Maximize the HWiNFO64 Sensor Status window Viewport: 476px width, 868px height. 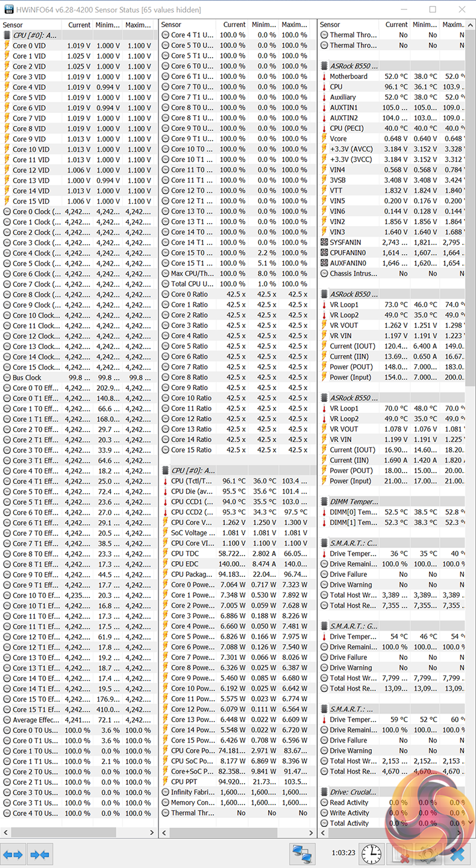433,10
